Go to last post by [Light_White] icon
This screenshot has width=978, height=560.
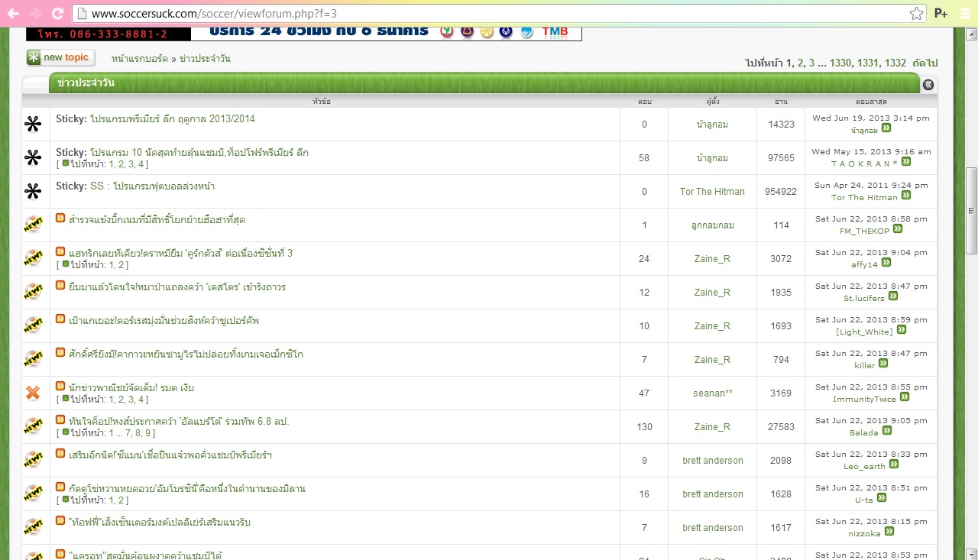[901, 330]
